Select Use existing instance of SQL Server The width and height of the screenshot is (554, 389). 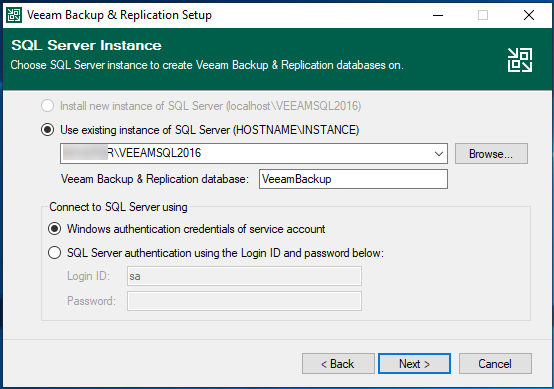click(x=47, y=130)
